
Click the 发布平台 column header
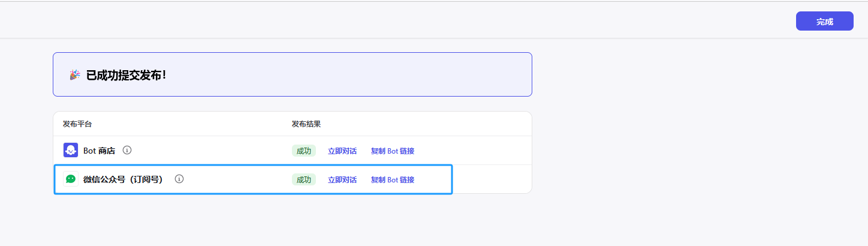[77, 124]
